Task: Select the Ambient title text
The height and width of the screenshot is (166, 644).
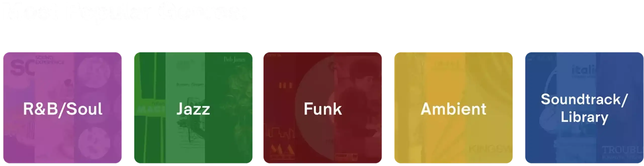Action: tap(453, 109)
